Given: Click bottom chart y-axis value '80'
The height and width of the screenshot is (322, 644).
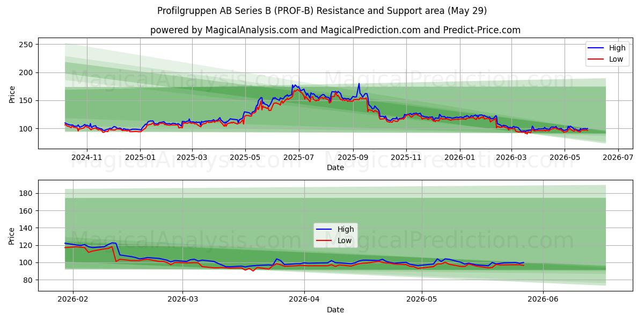Looking at the screenshot, I should (x=29, y=280).
